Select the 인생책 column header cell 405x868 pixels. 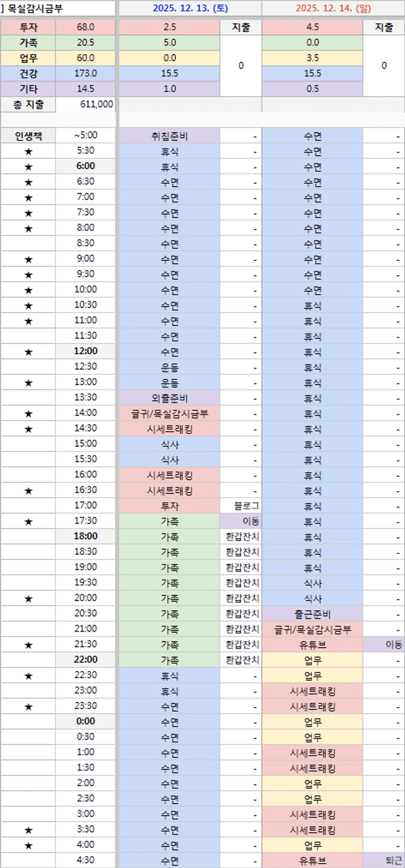pyautogui.click(x=28, y=136)
